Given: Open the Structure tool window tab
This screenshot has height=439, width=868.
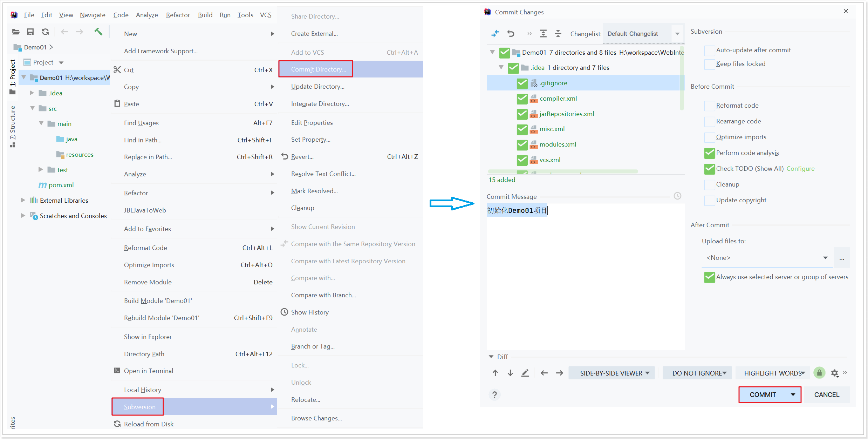Looking at the screenshot, I should [13, 126].
